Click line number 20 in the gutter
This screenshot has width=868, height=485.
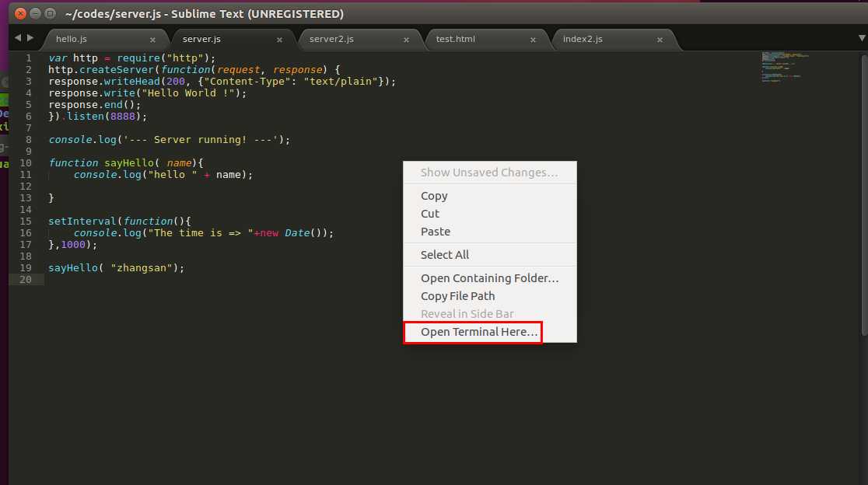click(x=26, y=280)
